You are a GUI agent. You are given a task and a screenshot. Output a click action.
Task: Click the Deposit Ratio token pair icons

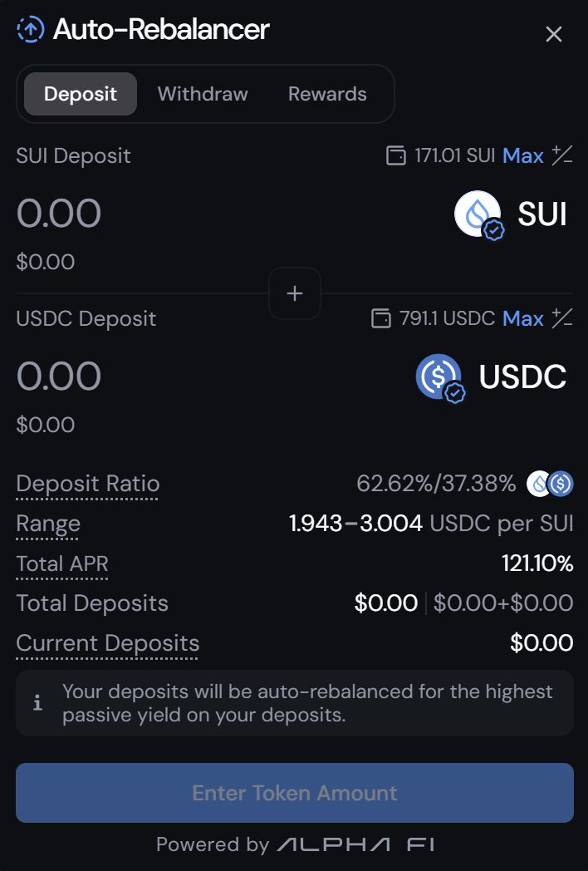tap(550, 483)
